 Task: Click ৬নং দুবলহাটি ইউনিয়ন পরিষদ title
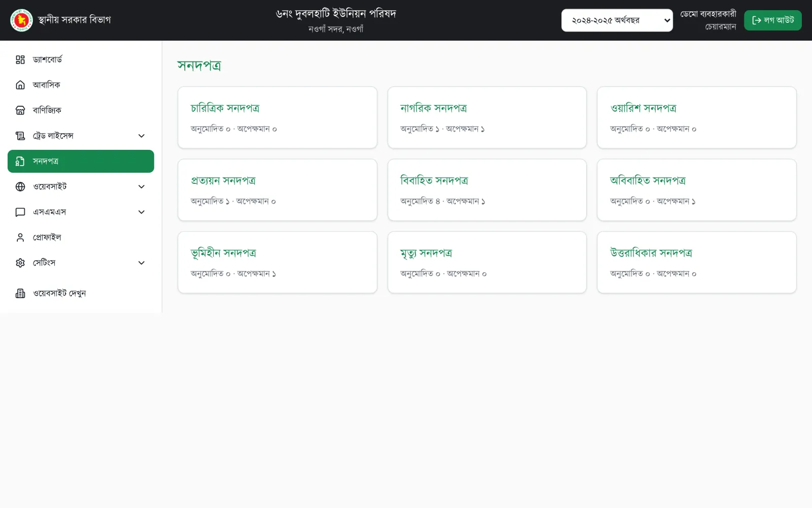coord(336,14)
